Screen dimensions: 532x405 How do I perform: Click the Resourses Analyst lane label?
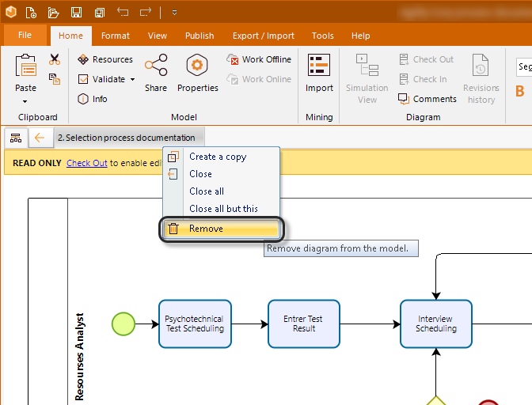(79, 357)
